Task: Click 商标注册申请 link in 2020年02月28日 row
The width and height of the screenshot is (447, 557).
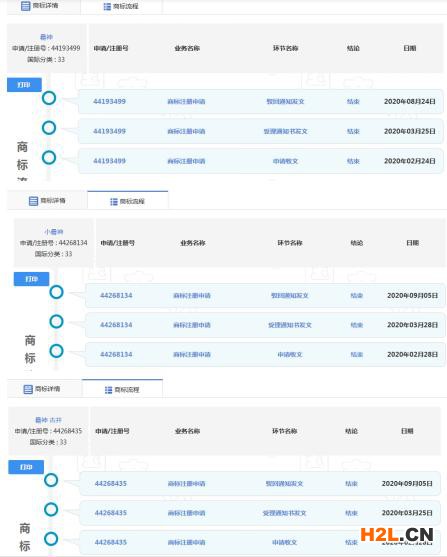Action: pos(192,355)
